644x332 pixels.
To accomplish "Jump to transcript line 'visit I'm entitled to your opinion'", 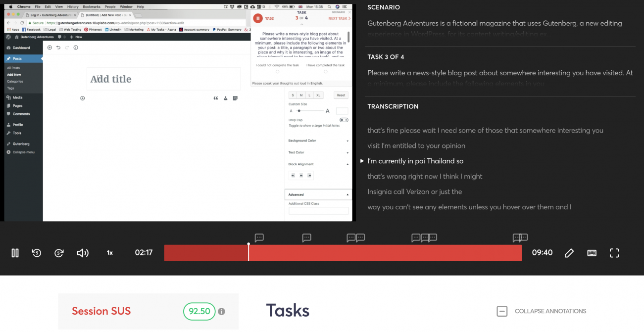I will [416, 145].
